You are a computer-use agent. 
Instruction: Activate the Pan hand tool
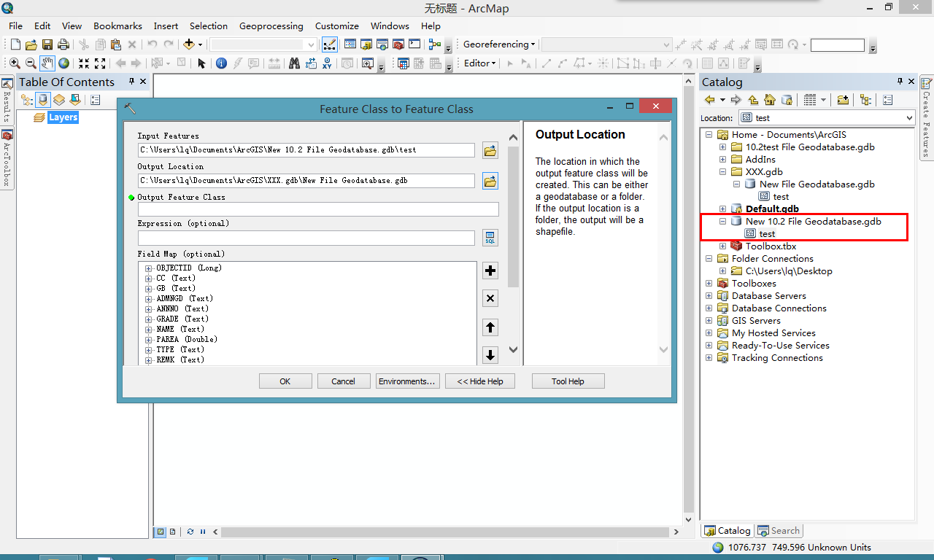pyautogui.click(x=47, y=63)
